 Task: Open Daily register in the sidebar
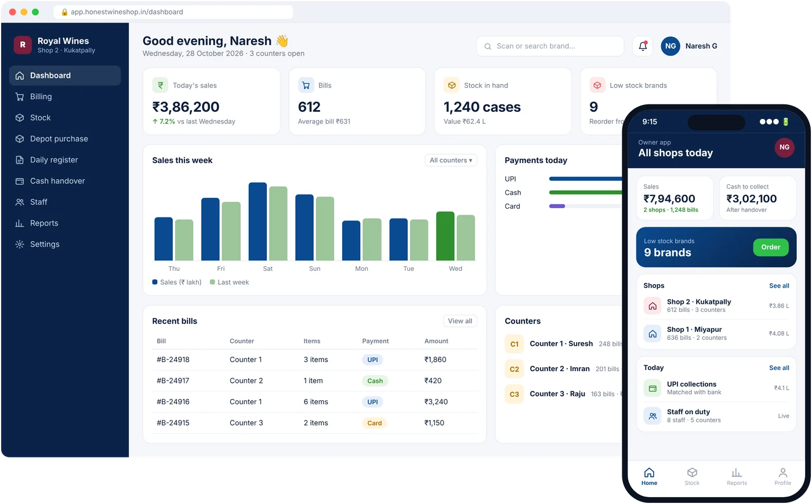[65, 160]
